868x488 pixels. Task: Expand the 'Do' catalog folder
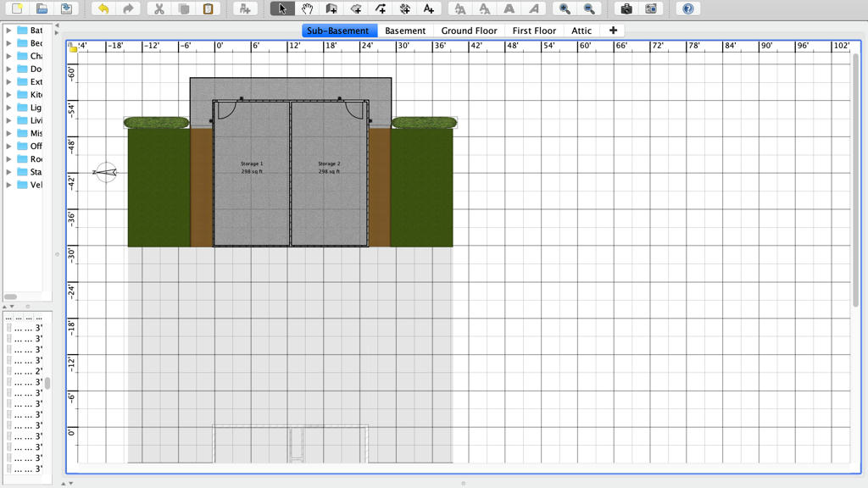(8, 69)
